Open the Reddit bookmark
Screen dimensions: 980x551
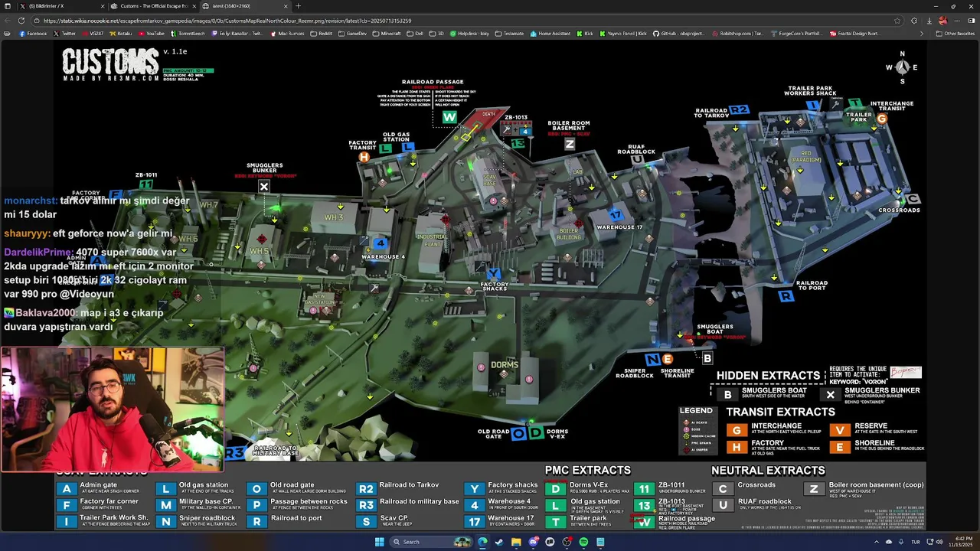pyautogui.click(x=322, y=34)
